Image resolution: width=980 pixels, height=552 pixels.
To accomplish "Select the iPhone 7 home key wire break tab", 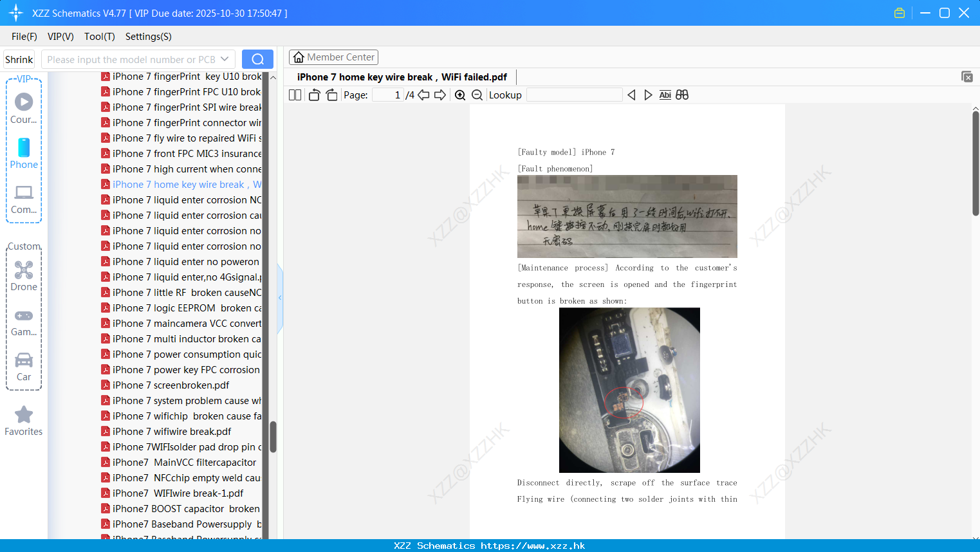I will click(x=402, y=77).
